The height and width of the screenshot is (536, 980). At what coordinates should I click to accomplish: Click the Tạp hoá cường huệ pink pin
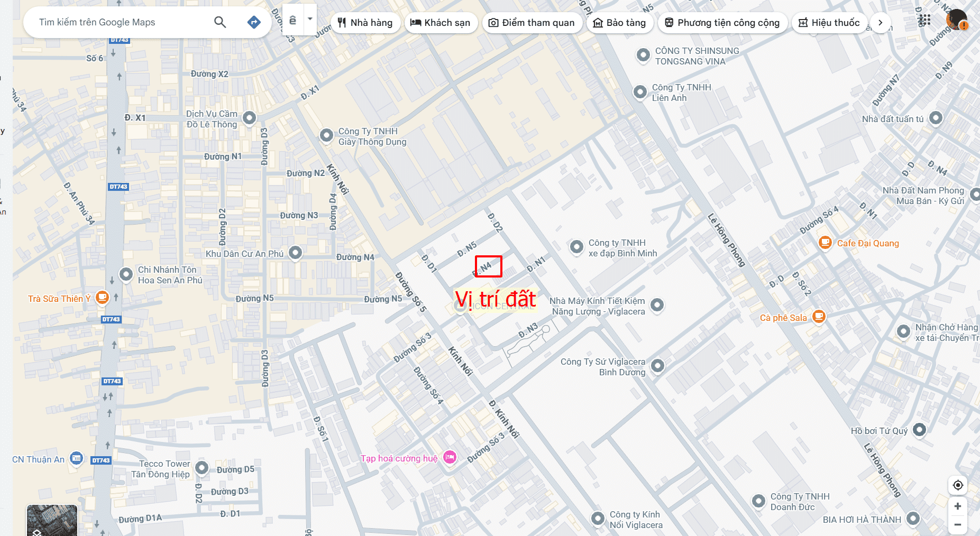point(450,457)
